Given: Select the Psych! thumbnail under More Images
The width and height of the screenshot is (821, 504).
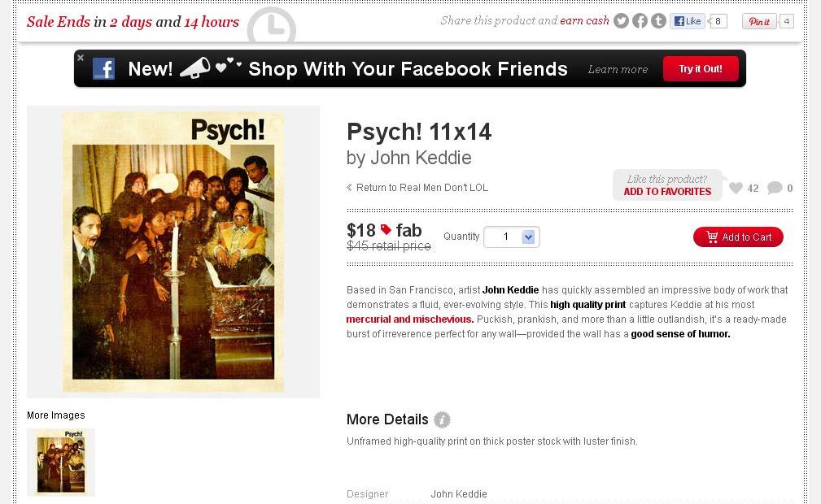Looking at the screenshot, I should click(61, 462).
